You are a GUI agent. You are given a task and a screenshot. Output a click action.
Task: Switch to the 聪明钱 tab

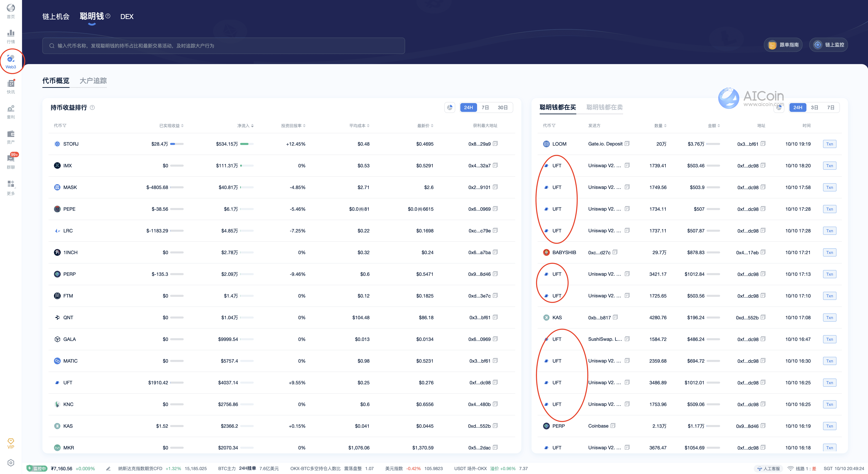[92, 16]
